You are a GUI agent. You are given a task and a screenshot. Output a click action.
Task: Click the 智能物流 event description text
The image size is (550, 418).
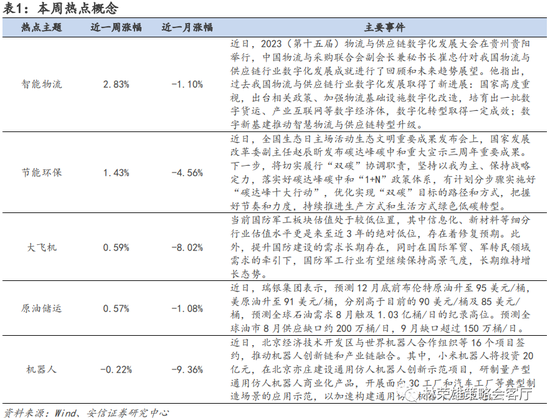tap(380, 84)
